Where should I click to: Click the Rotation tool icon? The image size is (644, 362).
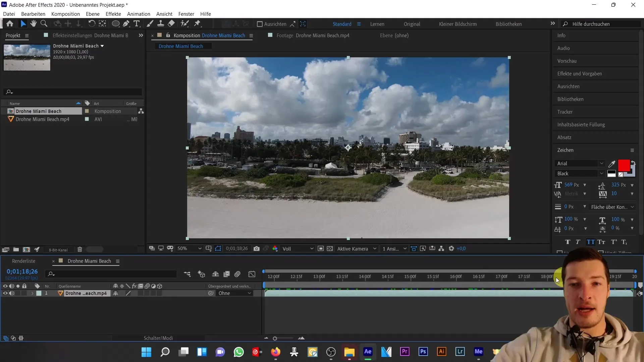click(90, 23)
